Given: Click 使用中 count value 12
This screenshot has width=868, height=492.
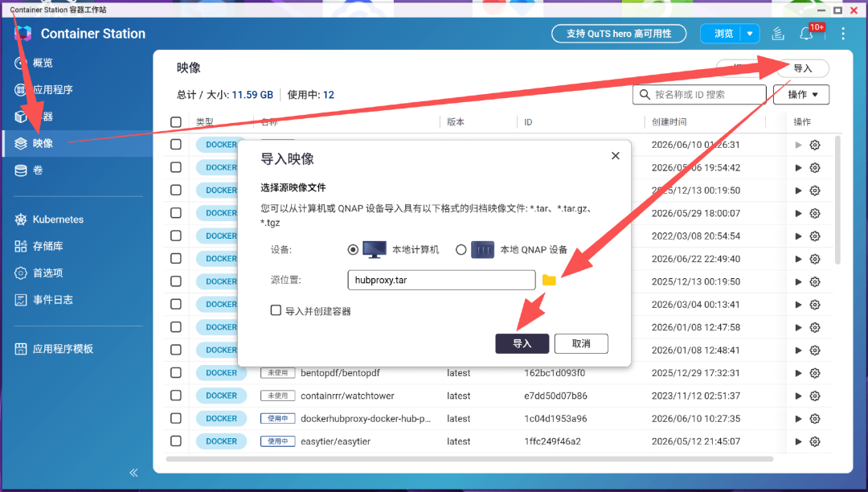Looking at the screenshot, I should (328, 95).
